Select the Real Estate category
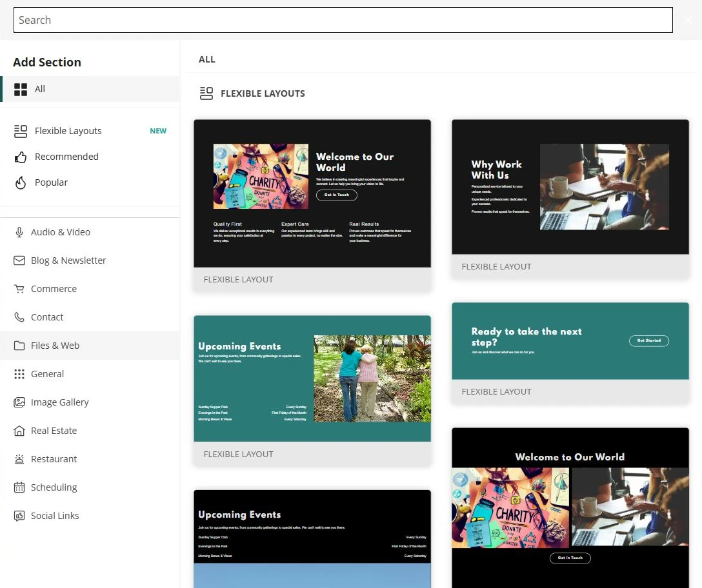 pos(90,431)
